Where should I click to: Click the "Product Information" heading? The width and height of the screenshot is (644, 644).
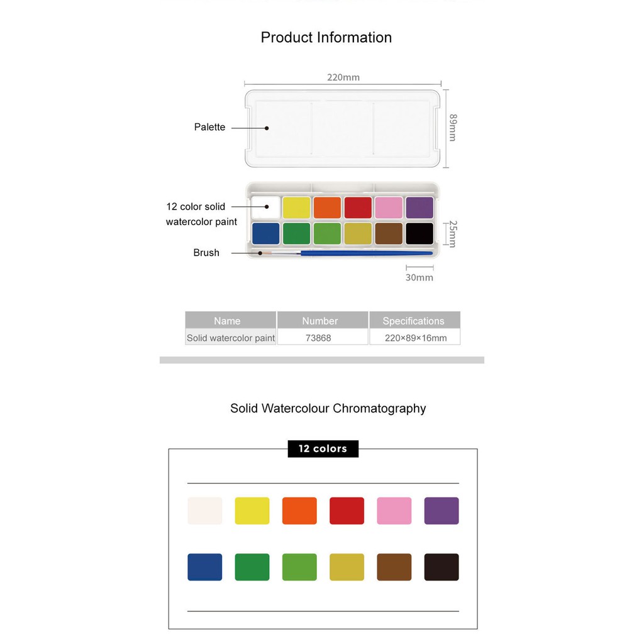tap(326, 38)
